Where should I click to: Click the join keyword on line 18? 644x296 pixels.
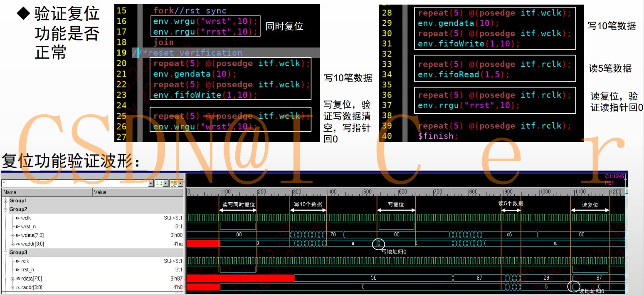point(163,42)
